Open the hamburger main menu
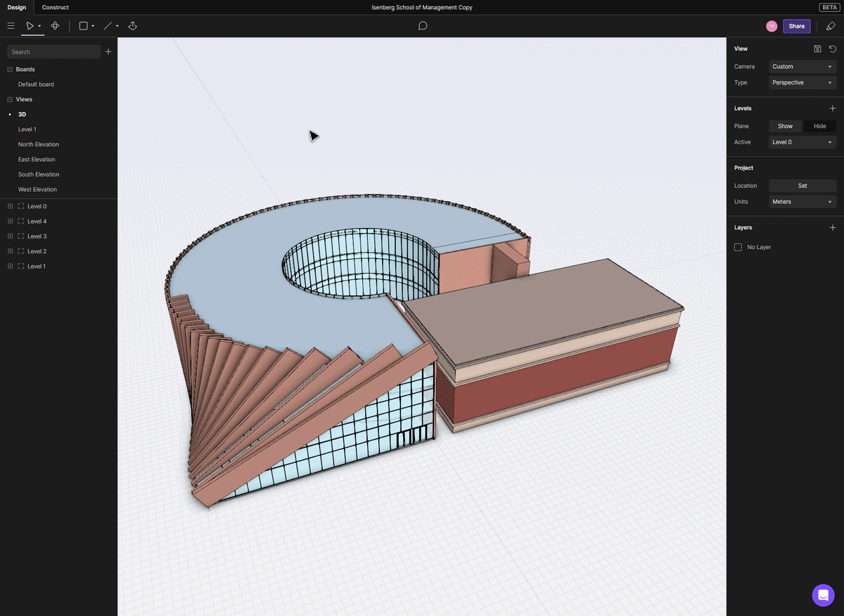 coord(11,26)
